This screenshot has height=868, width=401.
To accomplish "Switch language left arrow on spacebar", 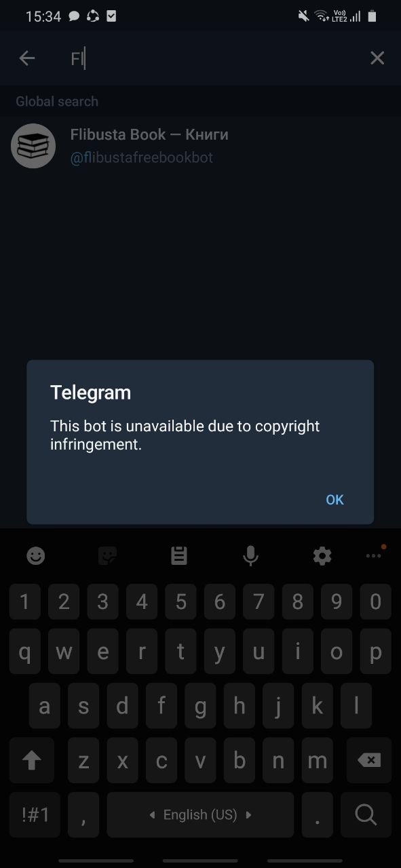I will [x=152, y=815].
